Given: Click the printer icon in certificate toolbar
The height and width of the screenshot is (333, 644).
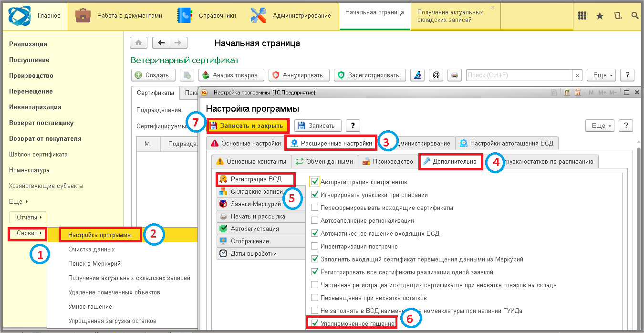Looking at the screenshot, I should 455,75.
